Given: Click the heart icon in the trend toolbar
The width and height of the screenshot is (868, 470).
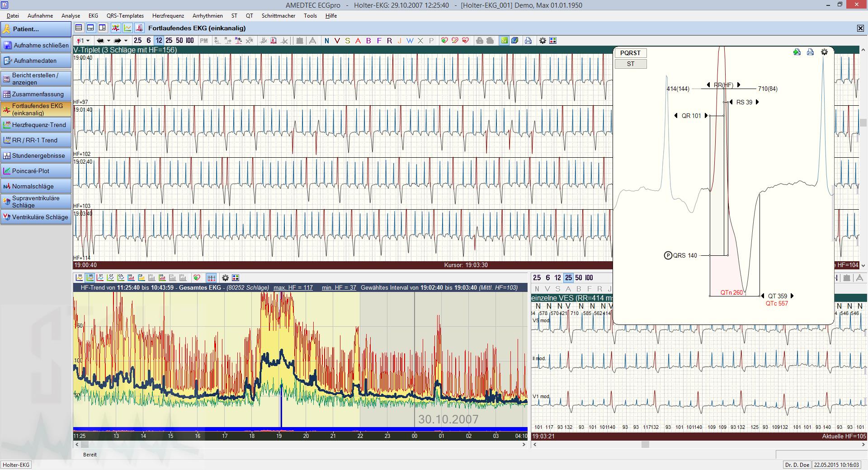Looking at the screenshot, I should pyautogui.click(x=197, y=277).
